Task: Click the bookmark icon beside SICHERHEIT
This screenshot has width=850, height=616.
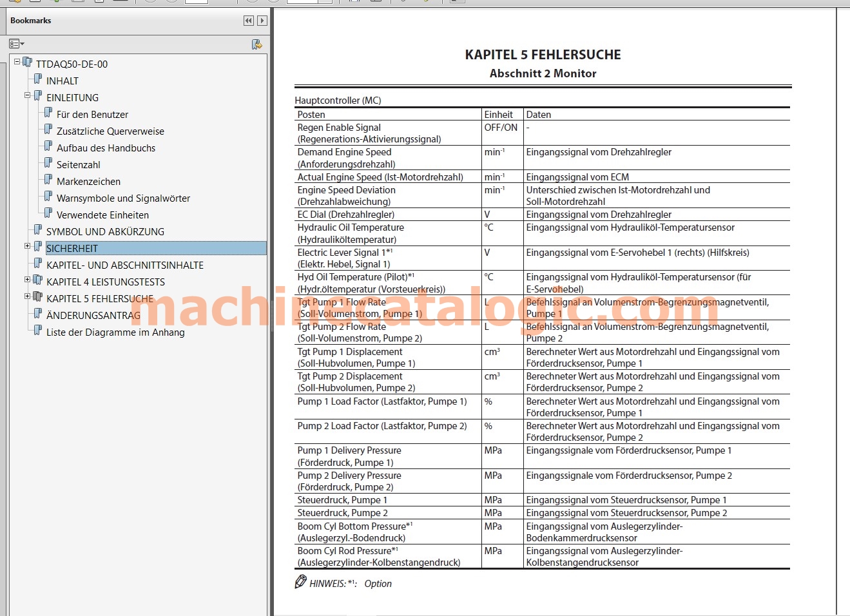Action: [x=37, y=247]
